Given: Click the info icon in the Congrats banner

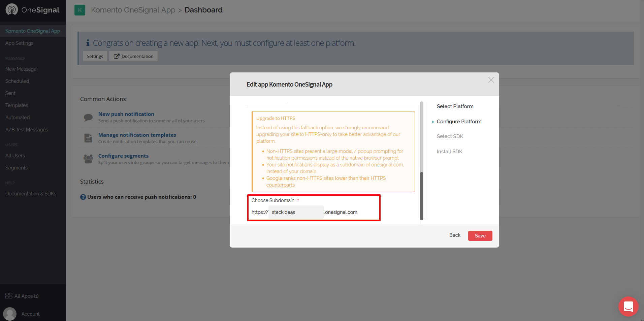Looking at the screenshot, I should click(x=88, y=43).
